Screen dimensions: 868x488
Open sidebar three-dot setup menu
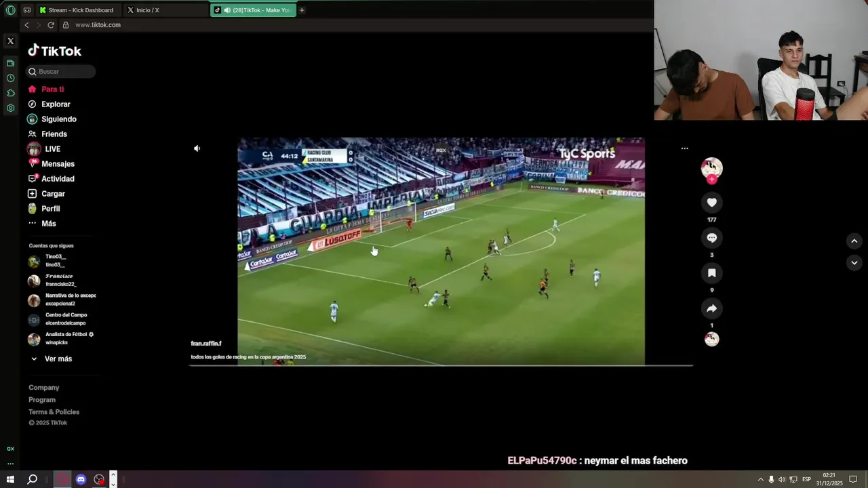(10, 464)
